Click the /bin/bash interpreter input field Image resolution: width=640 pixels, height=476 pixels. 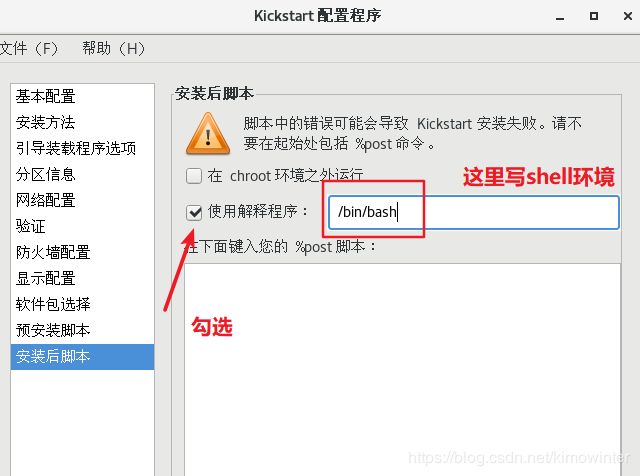(x=473, y=212)
